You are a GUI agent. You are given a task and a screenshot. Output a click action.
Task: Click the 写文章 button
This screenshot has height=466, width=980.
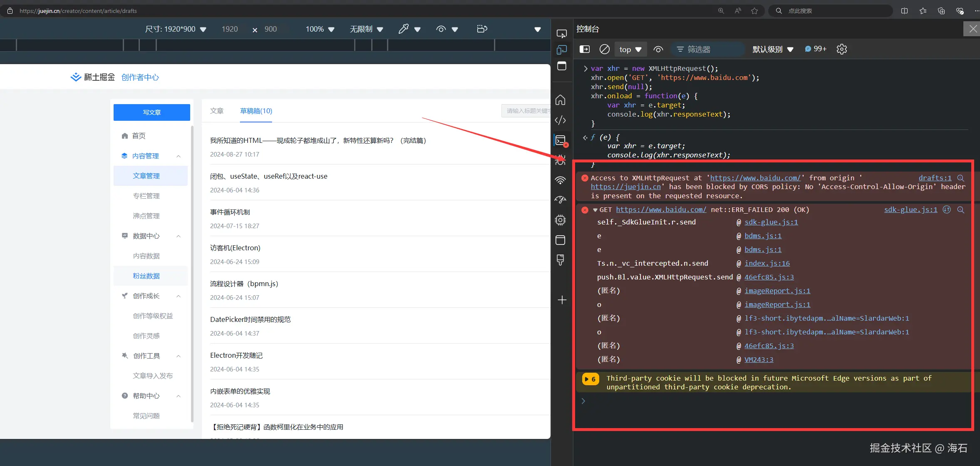pyautogui.click(x=151, y=112)
